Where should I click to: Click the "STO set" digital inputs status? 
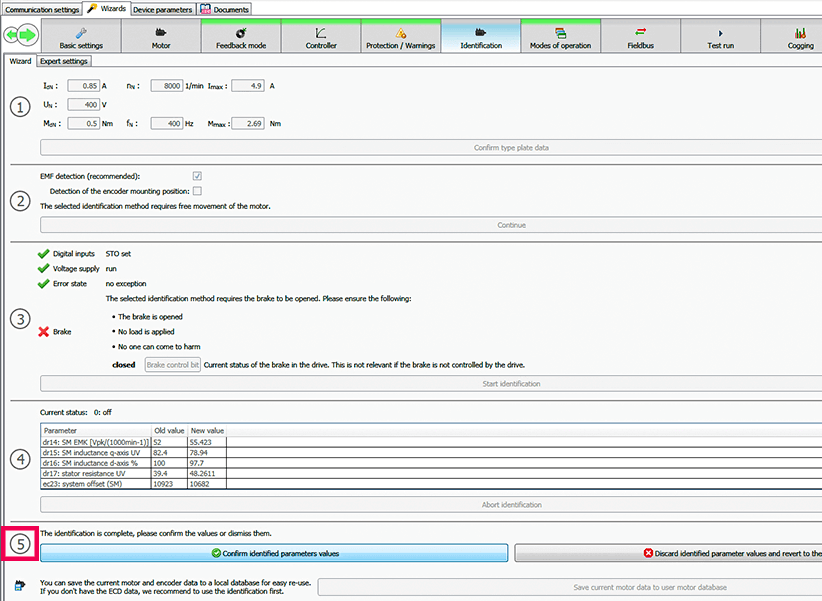point(118,254)
